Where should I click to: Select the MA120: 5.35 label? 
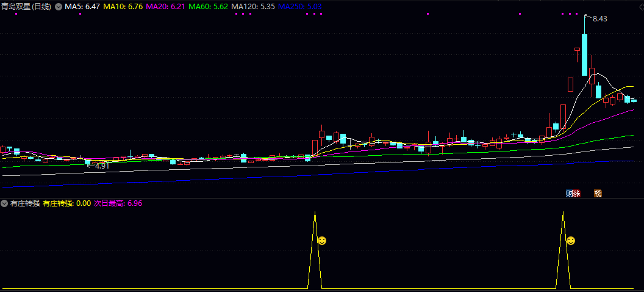coord(253,7)
